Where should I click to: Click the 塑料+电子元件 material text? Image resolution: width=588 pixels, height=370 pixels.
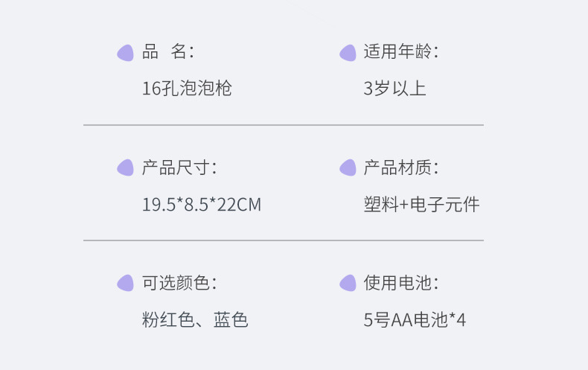[421, 204]
